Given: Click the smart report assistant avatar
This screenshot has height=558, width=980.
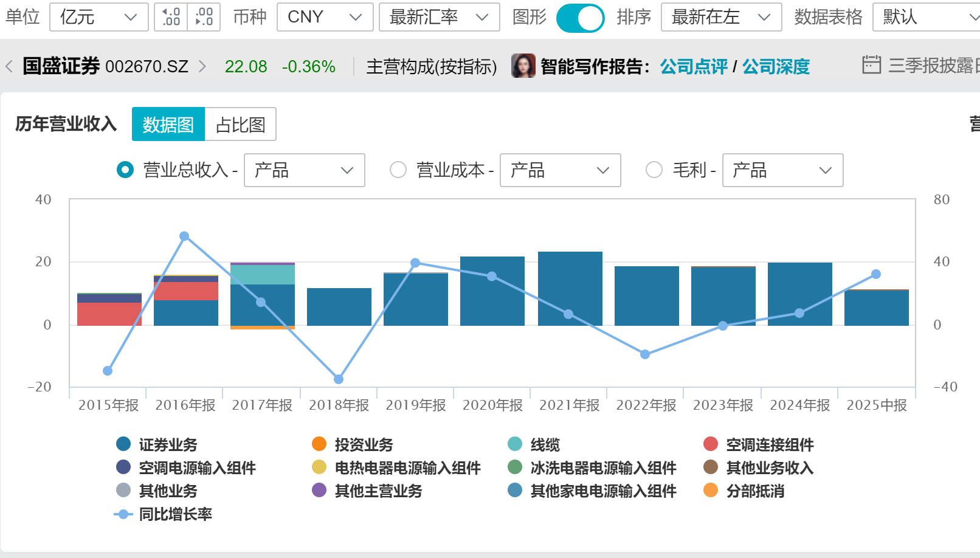Looking at the screenshot, I should (x=523, y=66).
